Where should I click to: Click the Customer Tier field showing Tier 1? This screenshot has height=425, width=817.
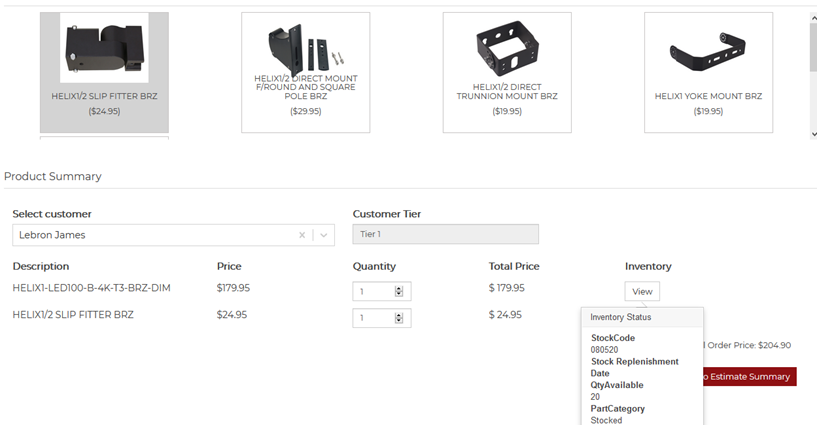445,234
